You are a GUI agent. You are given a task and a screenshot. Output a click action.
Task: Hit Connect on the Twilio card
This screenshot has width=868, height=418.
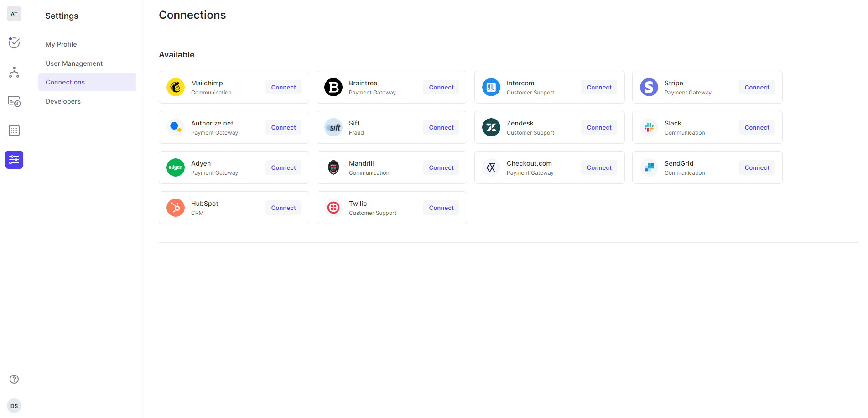click(x=441, y=208)
